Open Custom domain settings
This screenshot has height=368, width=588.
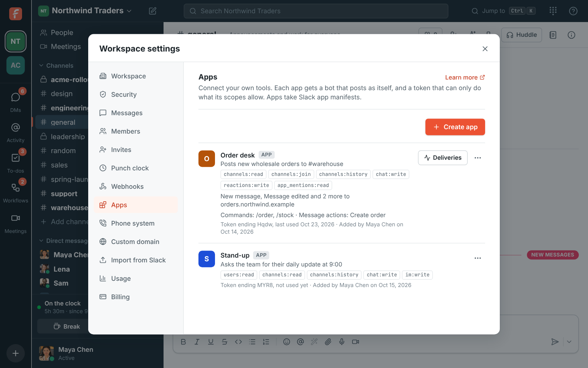pos(136,242)
